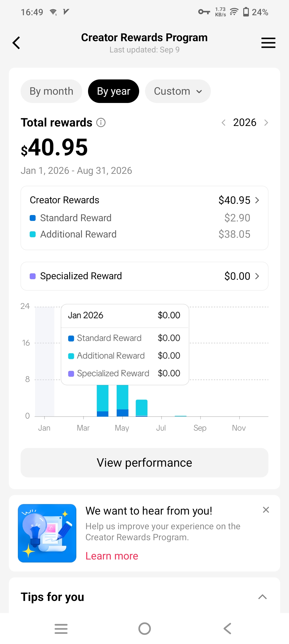Advance to next year after 2026
Image resolution: width=289 pixels, height=644 pixels.
(266, 123)
